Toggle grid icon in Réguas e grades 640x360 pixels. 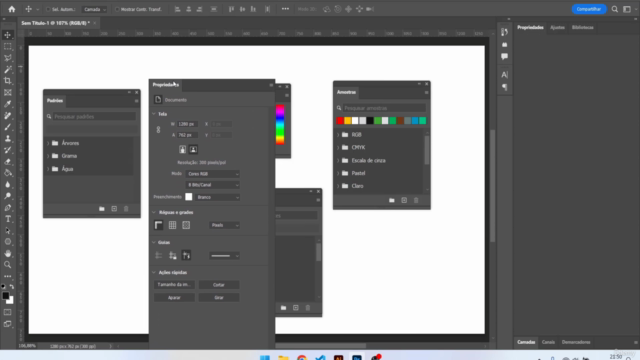[x=172, y=225]
